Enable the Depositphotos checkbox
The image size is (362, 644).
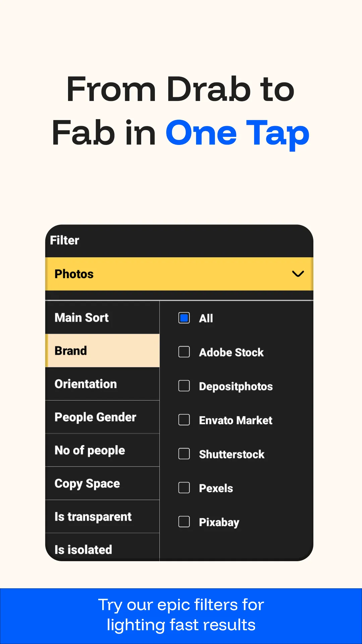(x=184, y=386)
